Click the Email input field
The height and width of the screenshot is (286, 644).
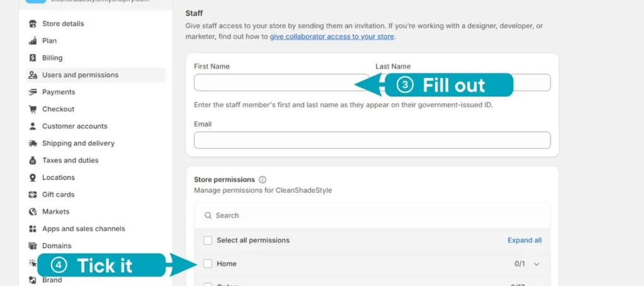click(x=372, y=140)
